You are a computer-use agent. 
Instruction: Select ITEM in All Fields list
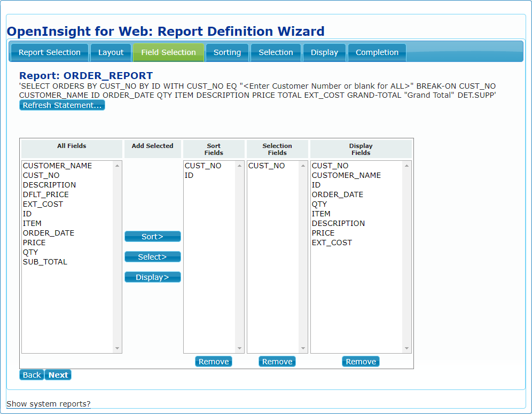(67, 223)
